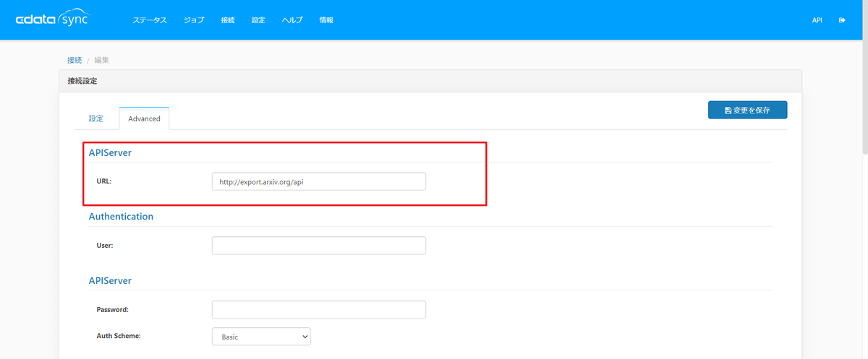Open the ジョブ menu
868x359 pixels.
[x=195, y=20]
